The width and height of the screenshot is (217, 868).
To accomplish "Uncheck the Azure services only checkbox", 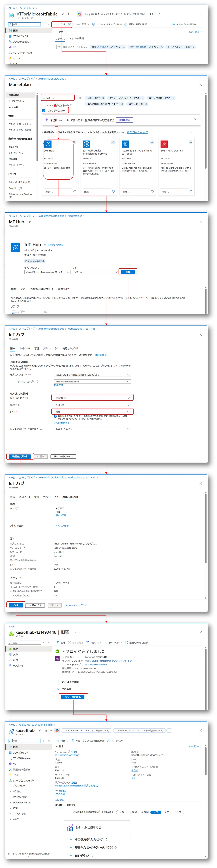I will click(44, 110).
